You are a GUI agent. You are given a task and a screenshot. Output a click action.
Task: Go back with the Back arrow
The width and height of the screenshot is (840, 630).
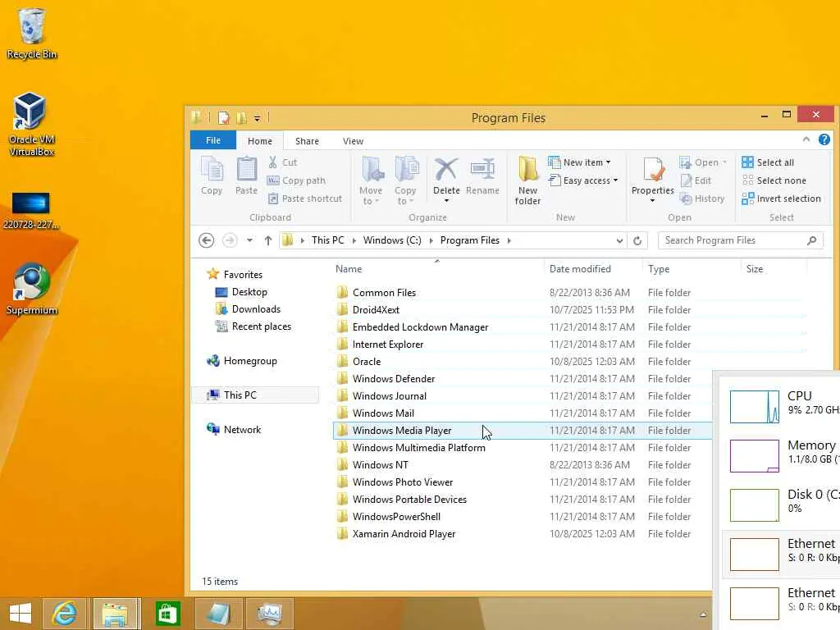[x=206, y=240]
